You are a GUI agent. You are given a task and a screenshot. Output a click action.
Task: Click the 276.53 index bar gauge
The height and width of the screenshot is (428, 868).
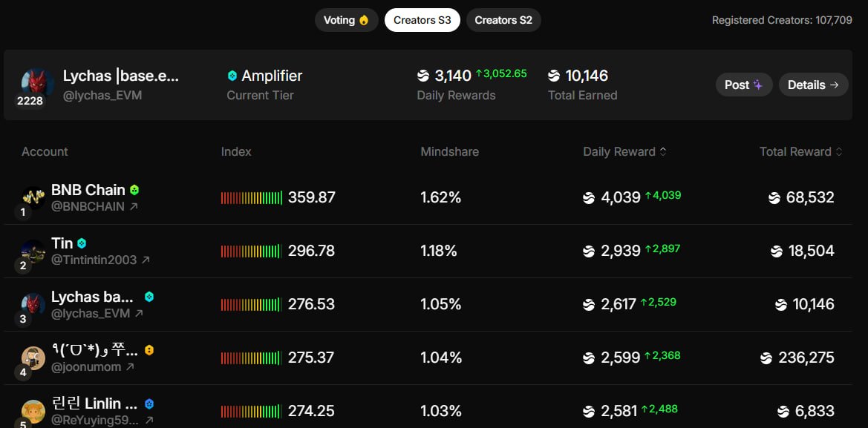(251, 305)
